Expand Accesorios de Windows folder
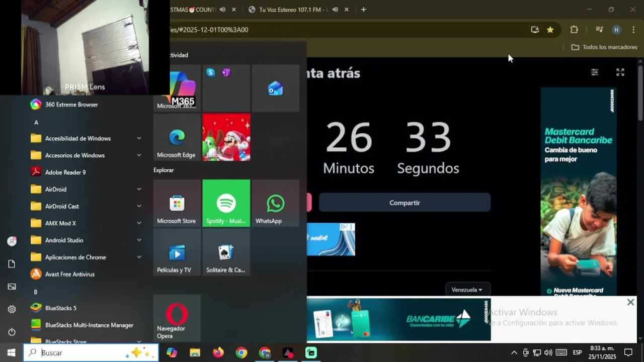 coord(87,155)
